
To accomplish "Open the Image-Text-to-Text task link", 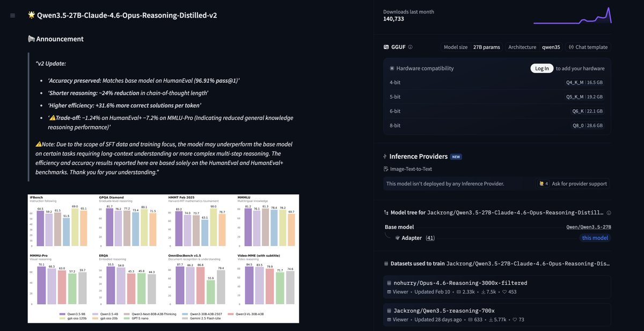I will (x=408, y=169).
